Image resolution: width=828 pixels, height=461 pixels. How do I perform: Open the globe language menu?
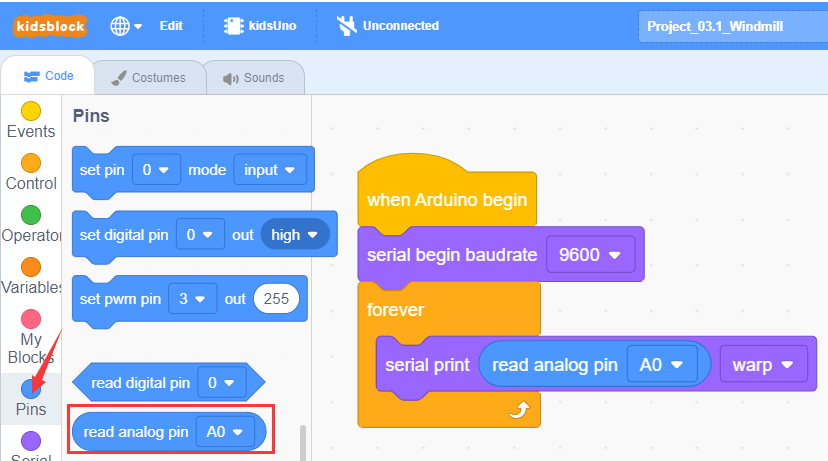[126, 25]
